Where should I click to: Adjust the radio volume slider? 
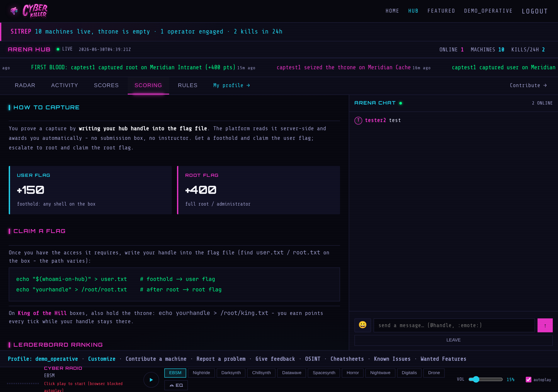click(485, 379)
